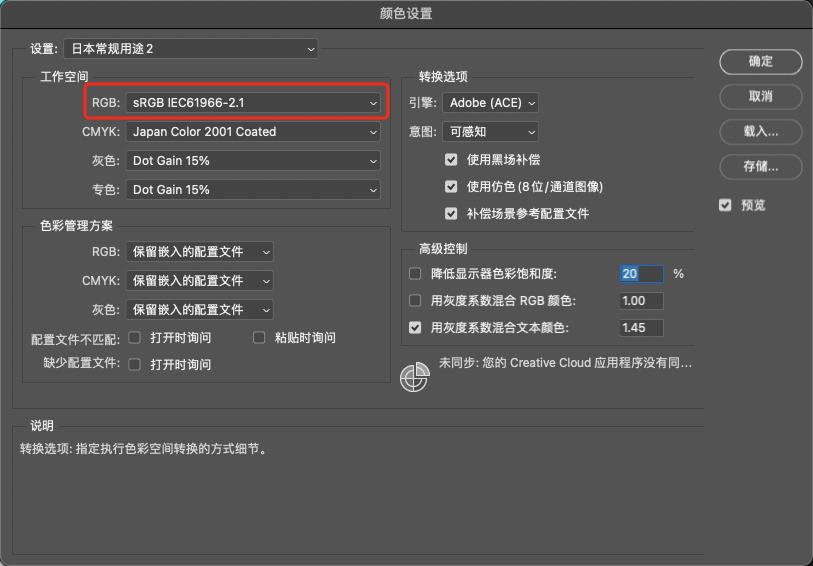813x566 pixels.
Task: Open the Japan Color 2001 Coated CMYK dropdown
Action: [x=253, y=132]
